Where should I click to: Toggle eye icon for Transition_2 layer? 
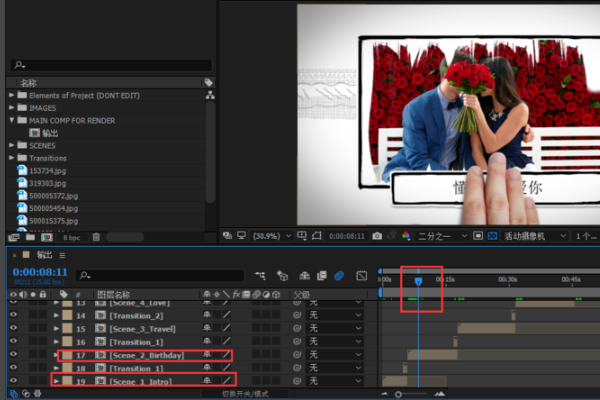coord(13,315)
